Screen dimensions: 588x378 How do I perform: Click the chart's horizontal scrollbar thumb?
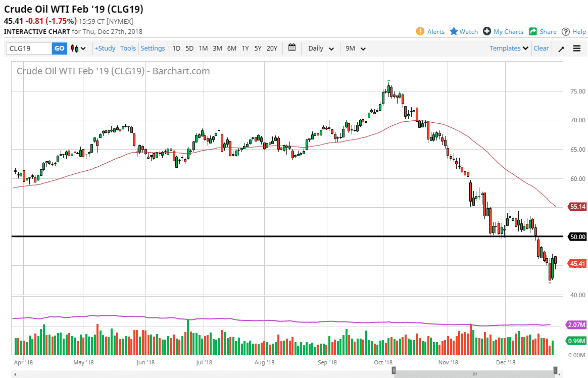pyautogui.click(x=475, y=373)
